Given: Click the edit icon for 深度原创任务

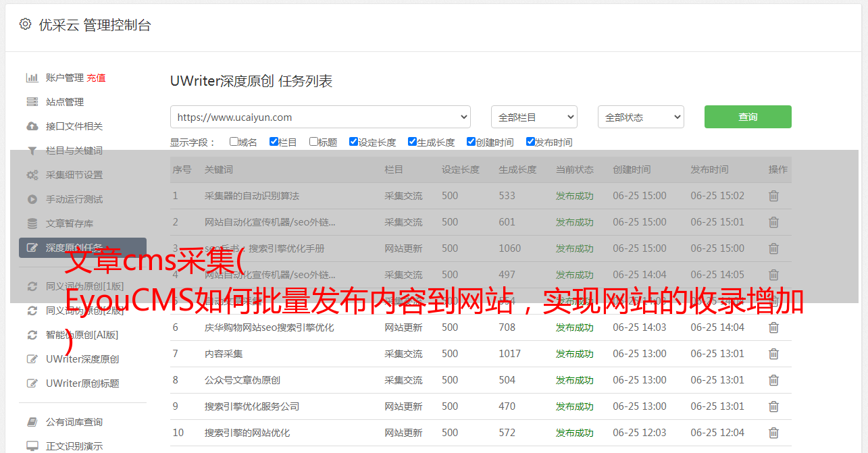Looking at the screenshot, I should (32, 248).
